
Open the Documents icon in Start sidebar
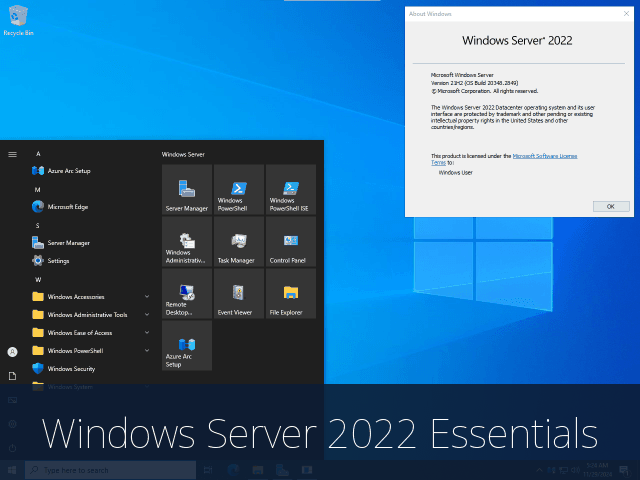13,376
